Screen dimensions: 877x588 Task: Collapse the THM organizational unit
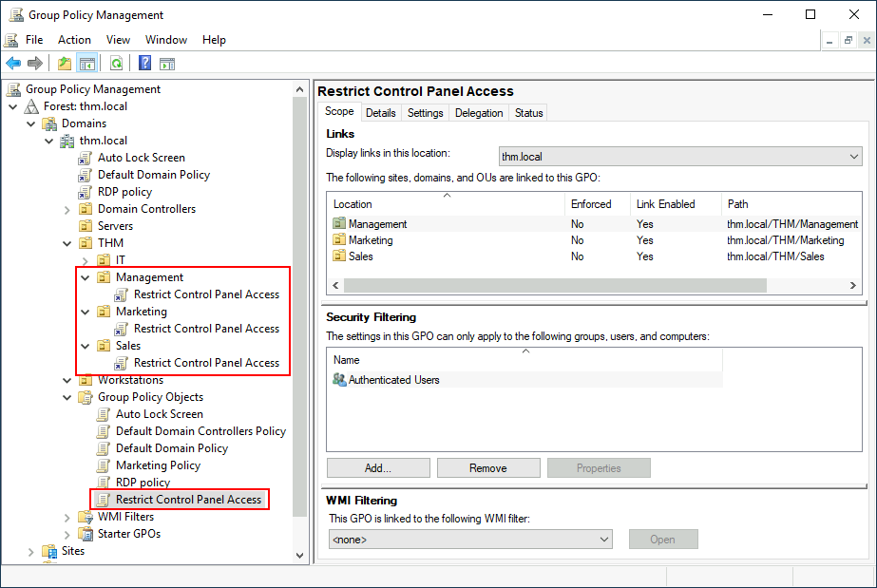coord(66,242)
